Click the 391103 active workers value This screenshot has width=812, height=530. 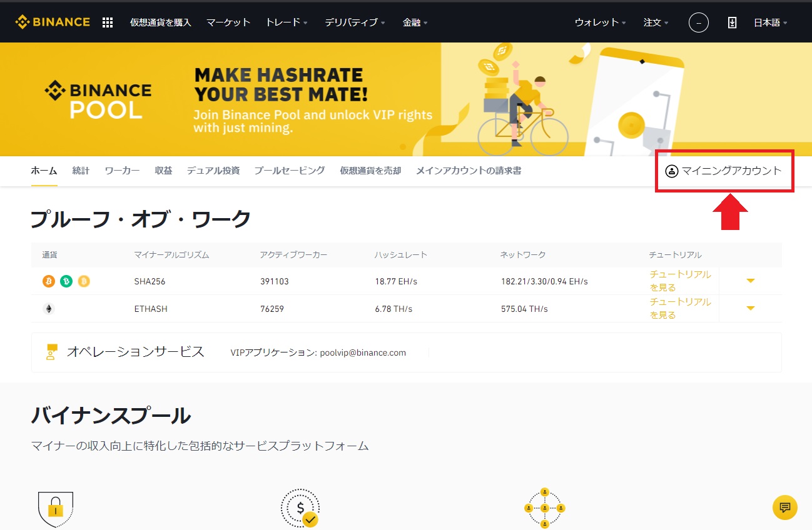(x=275, y=281)
